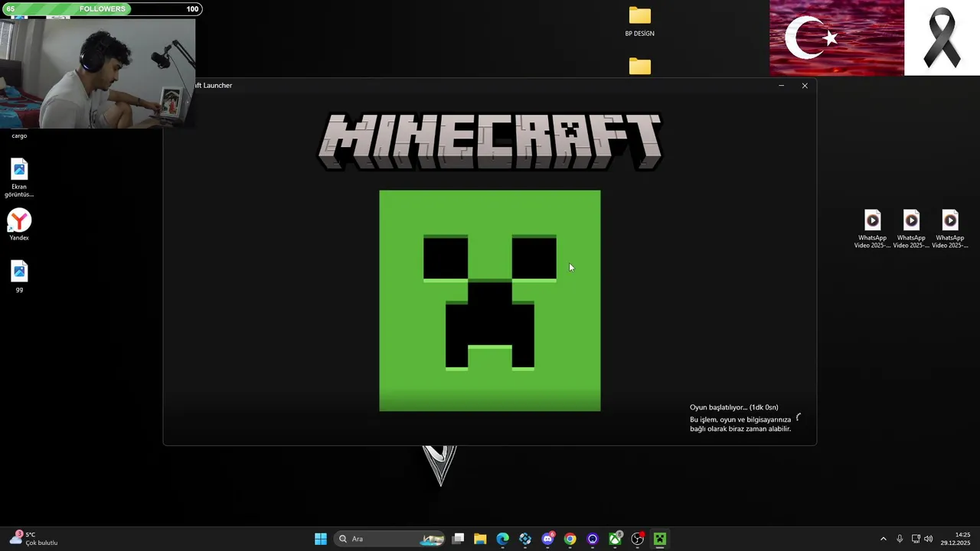This screenshot has height=551, width=980.
Task: Open Discord from the taskbar
Action: pos(547,539)
